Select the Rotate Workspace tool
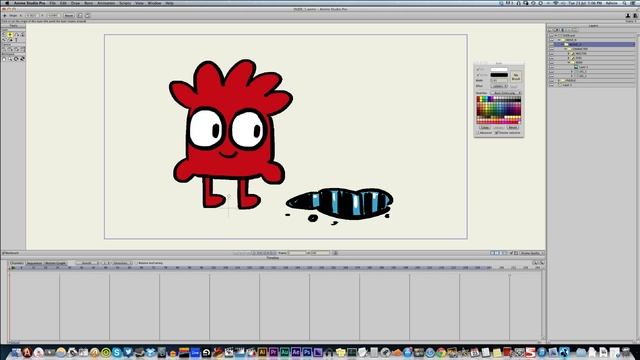640x360 pixels. [x=16, y=59]
